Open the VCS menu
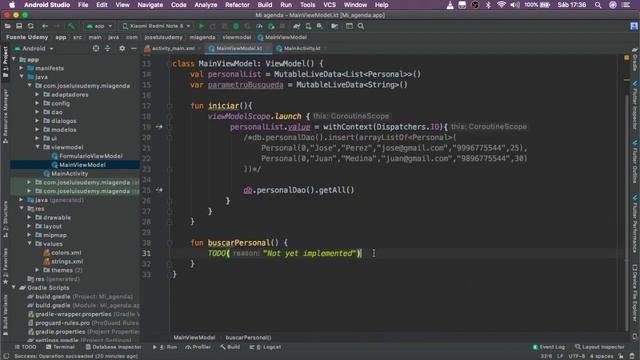 pyautogui.click(x=329, y=5)
